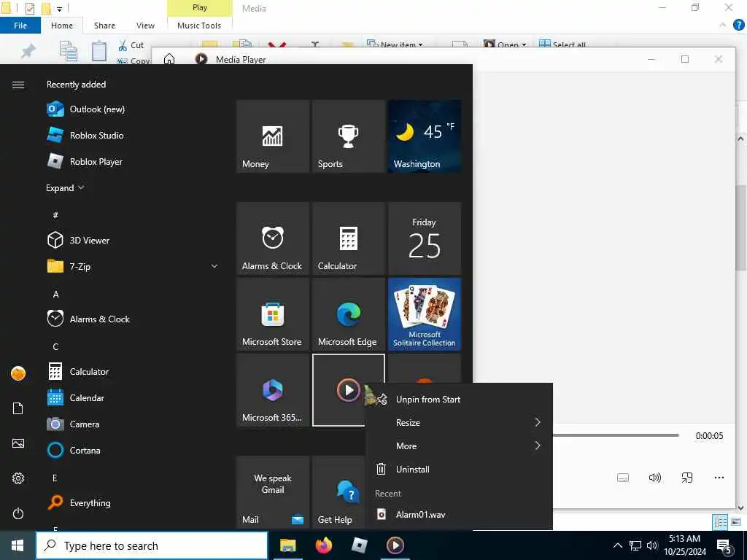
Task: Click the search box on the taskbar
Action: 152,545
